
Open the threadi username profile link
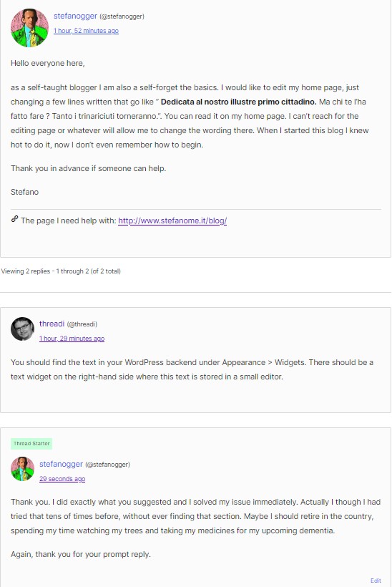tap(52, 324)
